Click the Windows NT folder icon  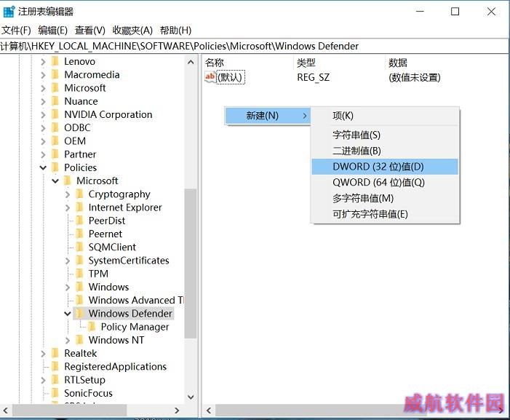point(80,340)
